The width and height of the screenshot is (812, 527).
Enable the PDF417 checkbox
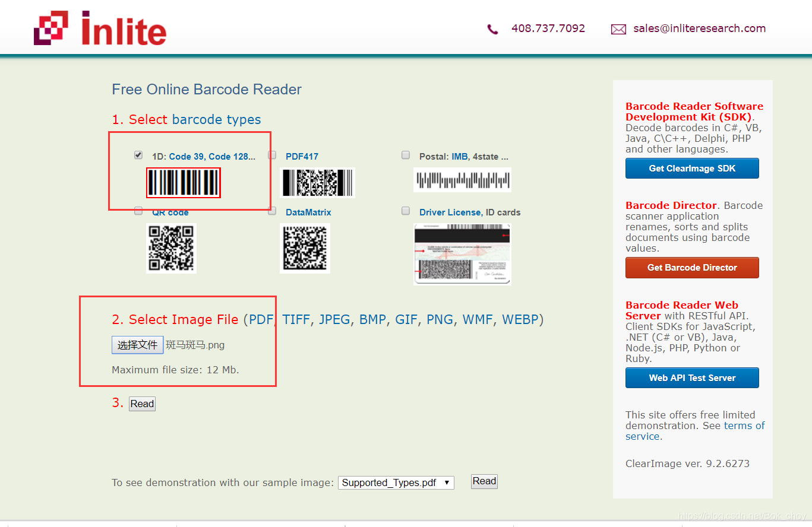272,155
